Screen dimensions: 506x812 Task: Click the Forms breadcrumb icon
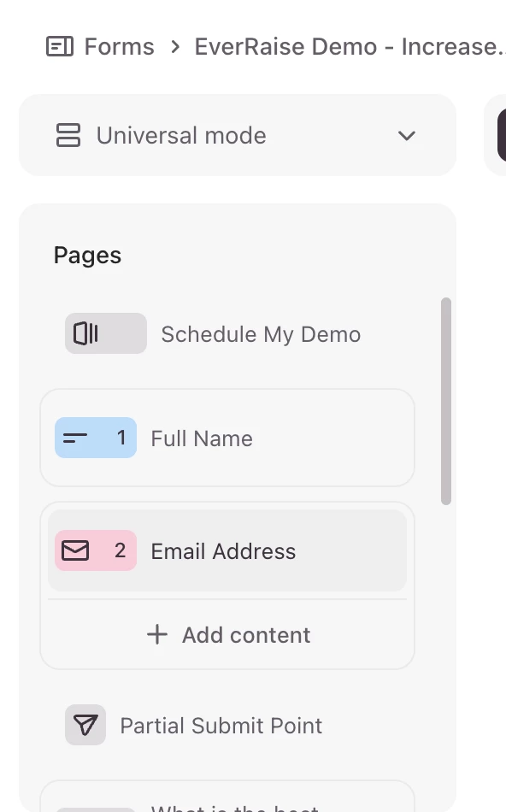tap(60, 47)
